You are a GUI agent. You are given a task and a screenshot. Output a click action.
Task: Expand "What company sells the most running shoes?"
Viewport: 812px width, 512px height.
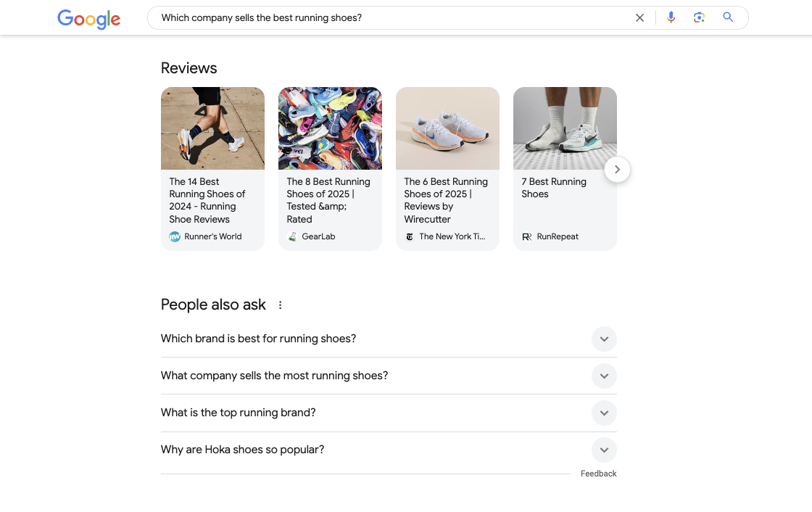click(604, 376)
